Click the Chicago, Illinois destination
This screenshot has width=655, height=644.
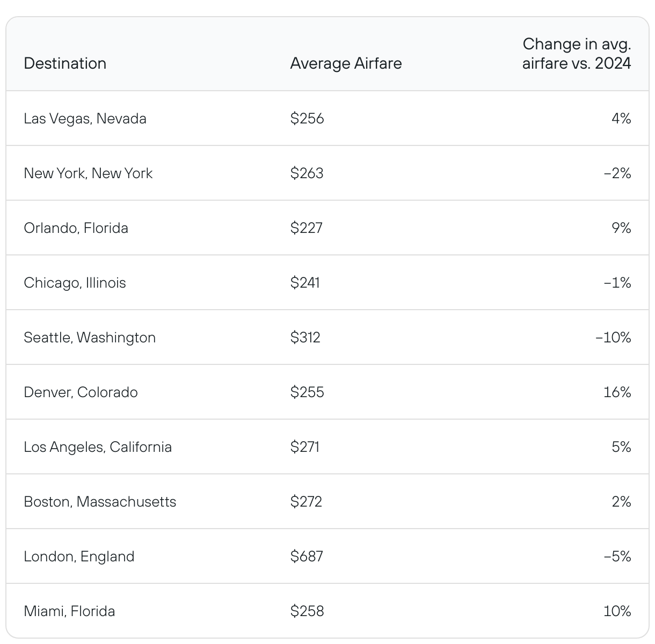pyautogui.click(x=75, y=283)
